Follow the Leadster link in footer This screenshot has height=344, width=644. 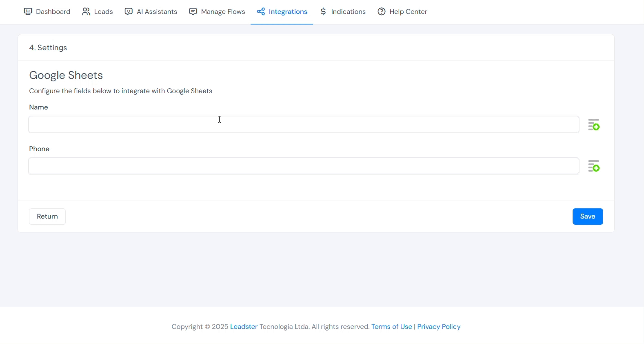pos(244,327)
